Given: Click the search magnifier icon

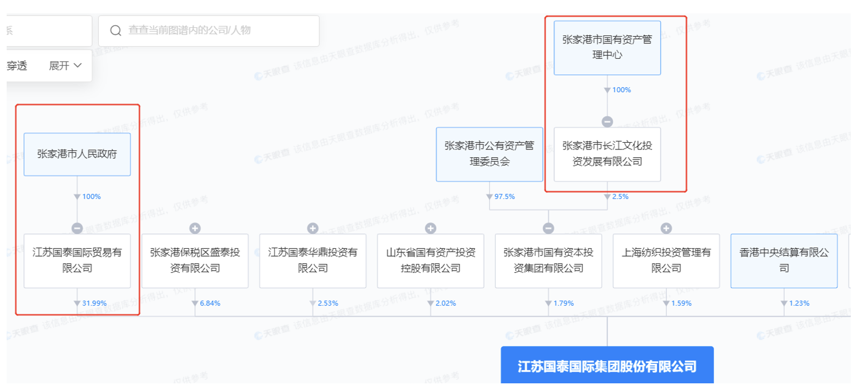Looking at the screenshot, I should point(115,31).
